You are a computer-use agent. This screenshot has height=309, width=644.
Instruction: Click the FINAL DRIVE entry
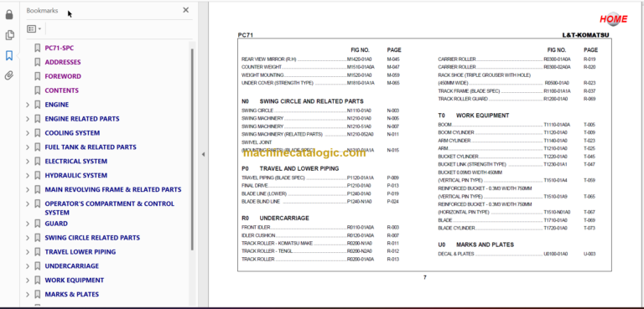tap(320, 186)
